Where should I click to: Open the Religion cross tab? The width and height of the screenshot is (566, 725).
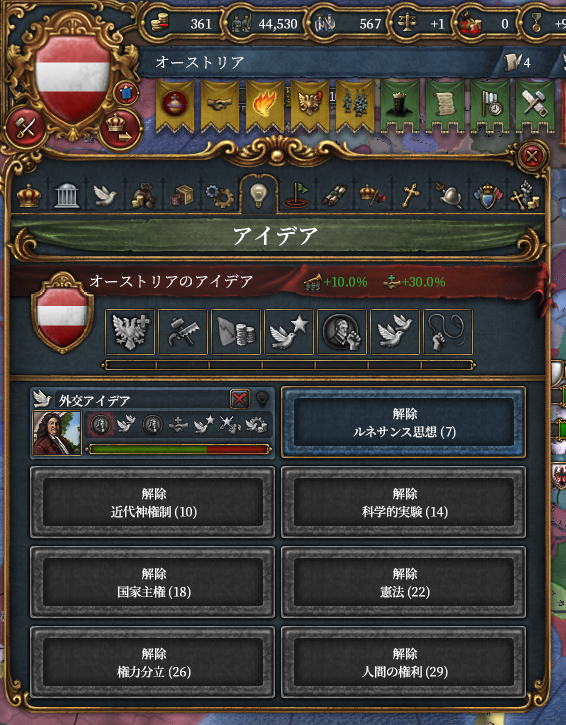pyautogui.click(x=410, y=196)
